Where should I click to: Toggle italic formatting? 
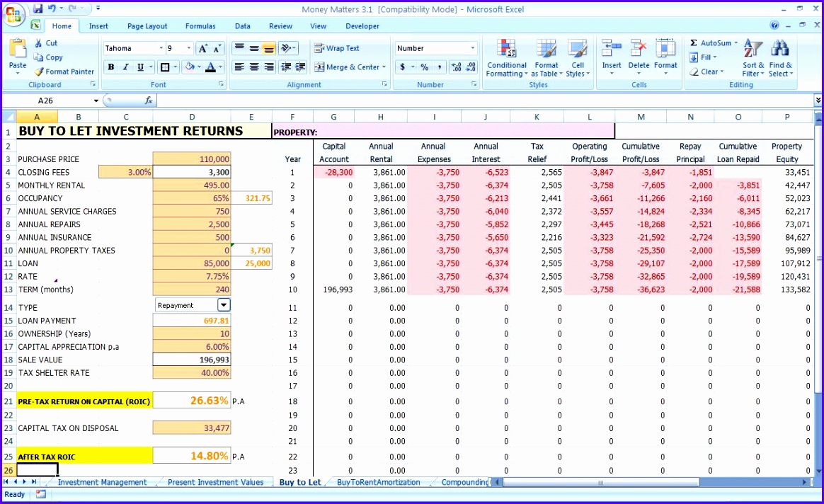tap(125, 67)
